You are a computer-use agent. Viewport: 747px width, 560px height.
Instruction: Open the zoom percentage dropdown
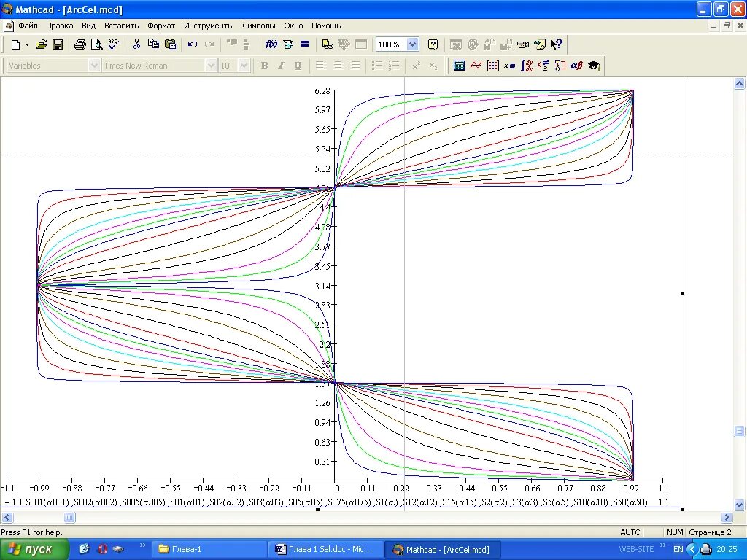(413, 44)
